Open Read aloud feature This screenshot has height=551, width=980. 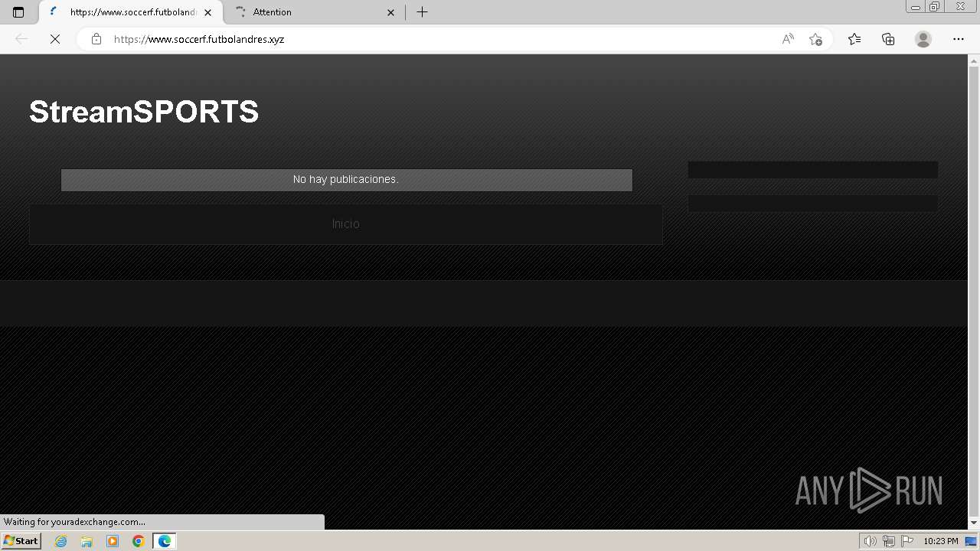[788, 39]
